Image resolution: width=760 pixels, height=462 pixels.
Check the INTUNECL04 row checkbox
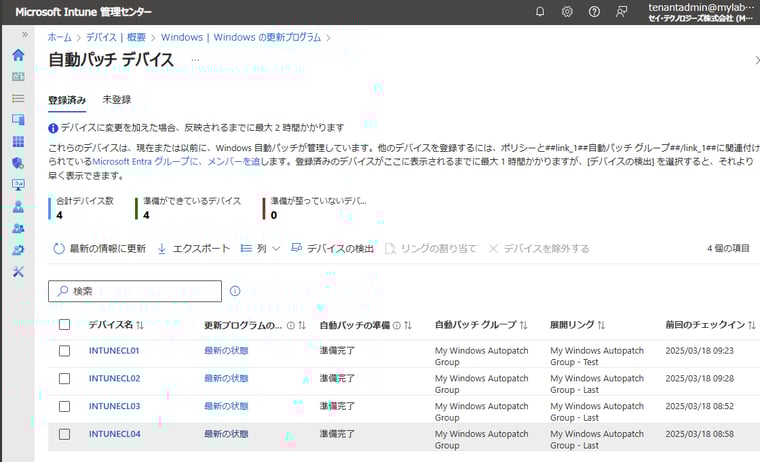[x=64, y=434]
